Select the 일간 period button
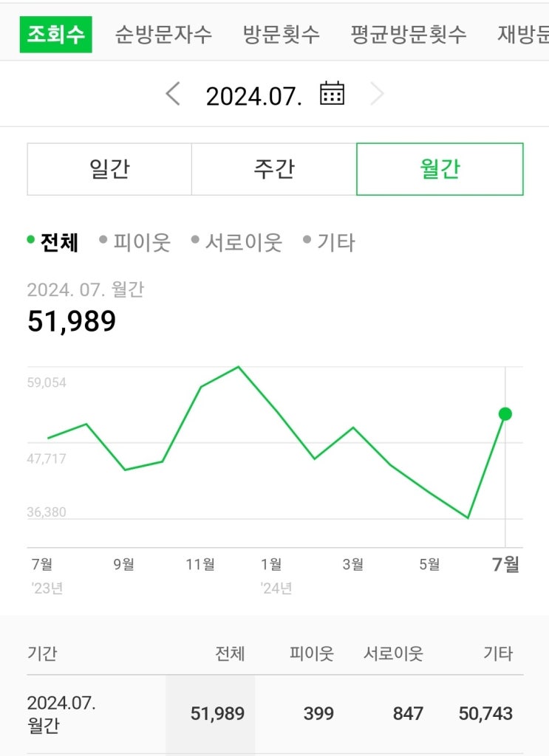Viewport: 549px width, 756px height. click(109, 169)
